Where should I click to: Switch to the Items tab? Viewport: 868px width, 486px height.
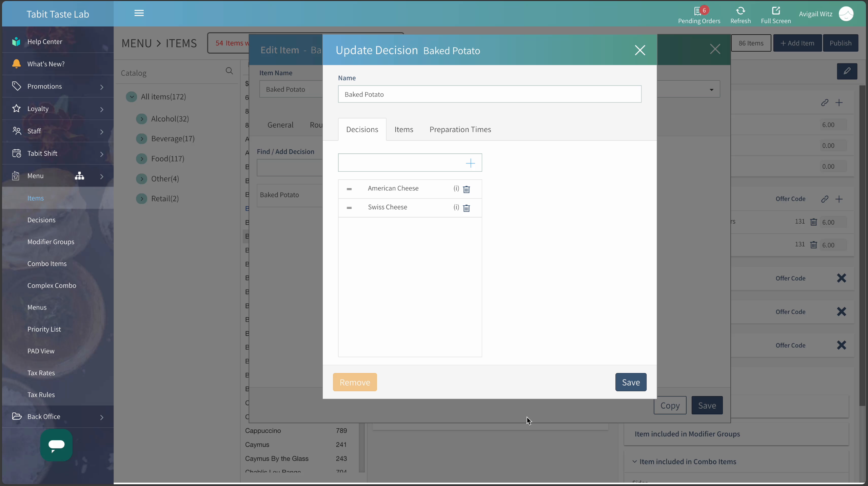click(x=403, y=129)
